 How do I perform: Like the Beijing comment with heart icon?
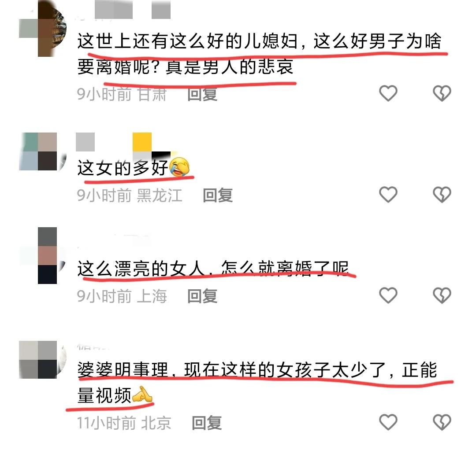(x=388, y=422)
